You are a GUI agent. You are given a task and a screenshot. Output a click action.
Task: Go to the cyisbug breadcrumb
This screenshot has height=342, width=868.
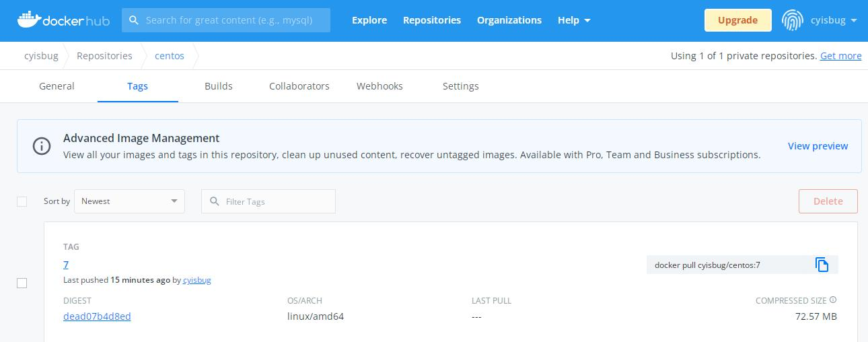(41, 56)
